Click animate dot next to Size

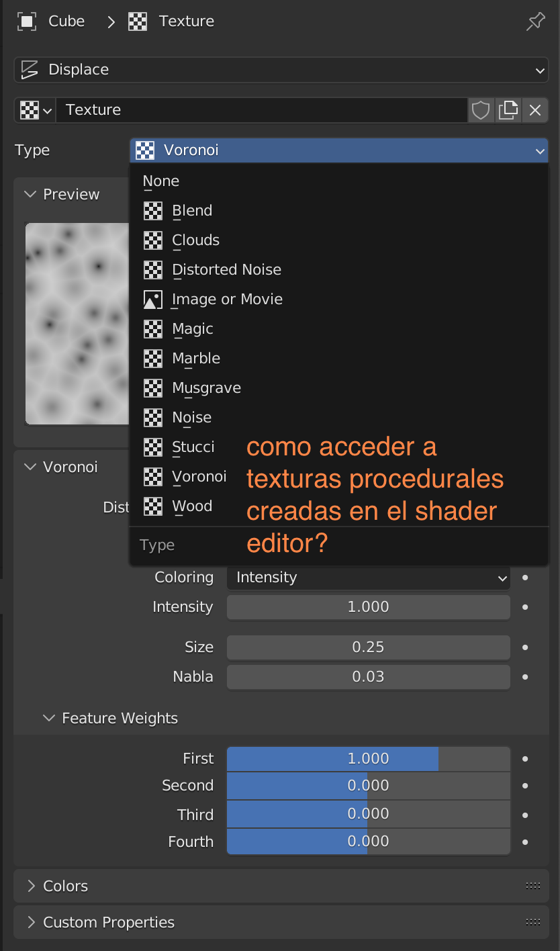click(525, 647)
